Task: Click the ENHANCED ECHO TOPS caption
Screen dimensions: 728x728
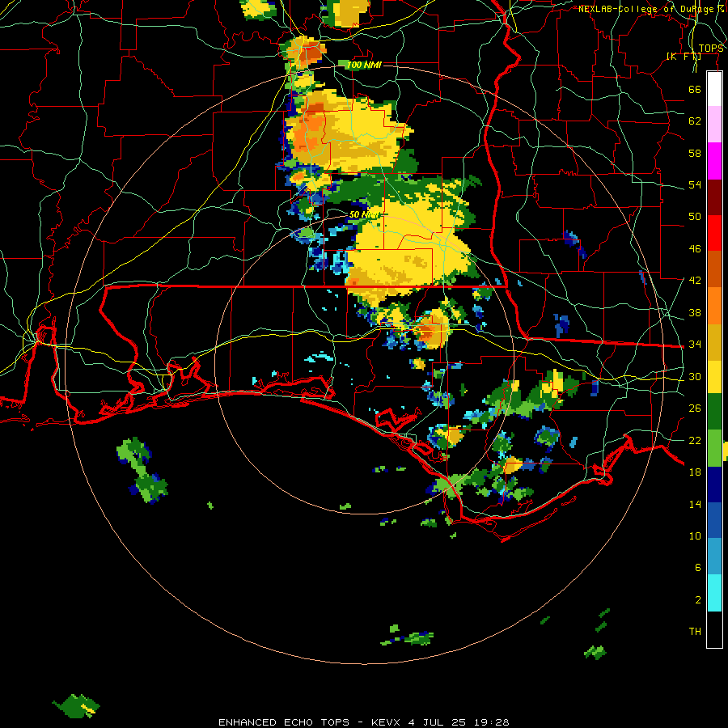Action: (x=284, y=722)
